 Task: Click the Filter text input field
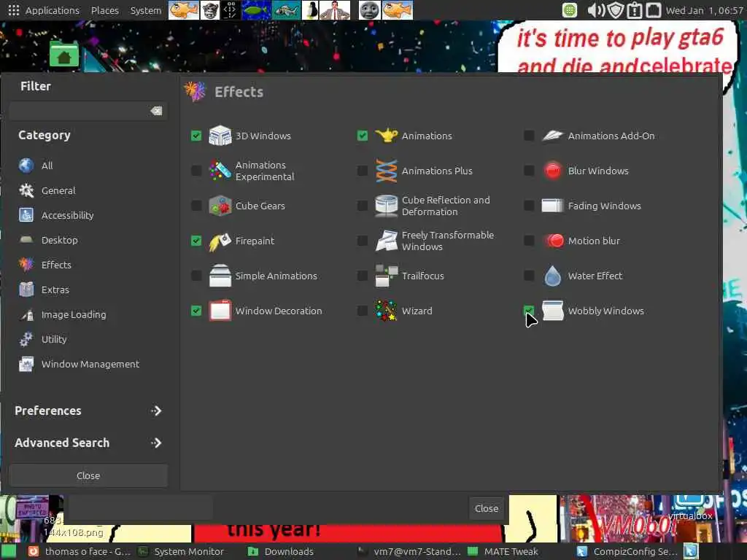point(88,111)
